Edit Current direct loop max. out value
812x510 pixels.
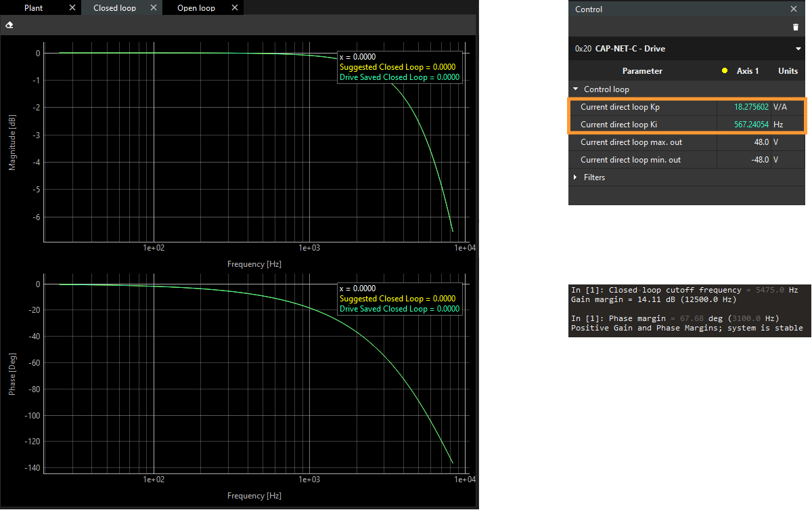[750, 142]
